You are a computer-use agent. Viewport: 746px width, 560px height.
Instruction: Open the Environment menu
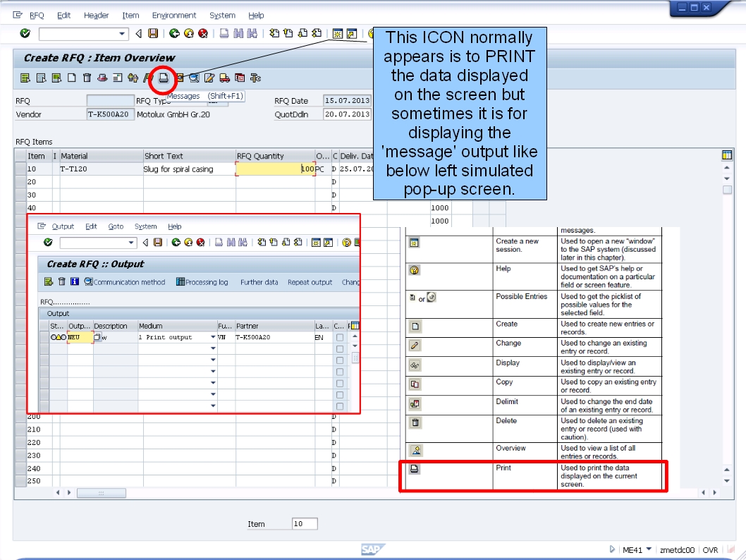coord(173,15)
